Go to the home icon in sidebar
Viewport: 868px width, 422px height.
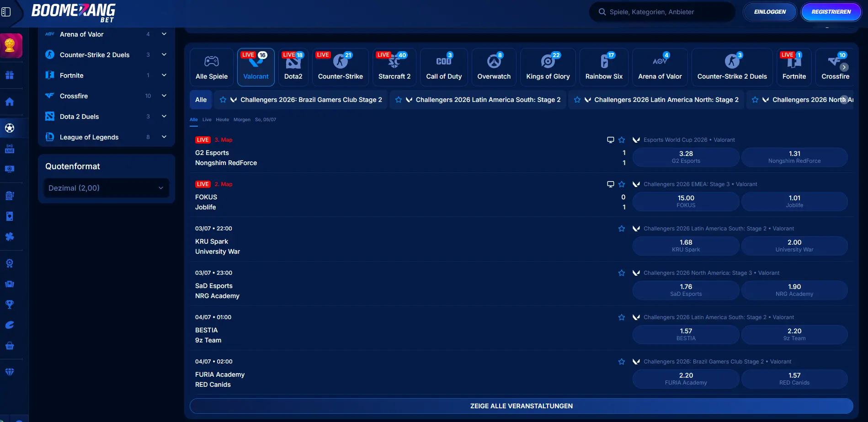[x=10, y=101]
